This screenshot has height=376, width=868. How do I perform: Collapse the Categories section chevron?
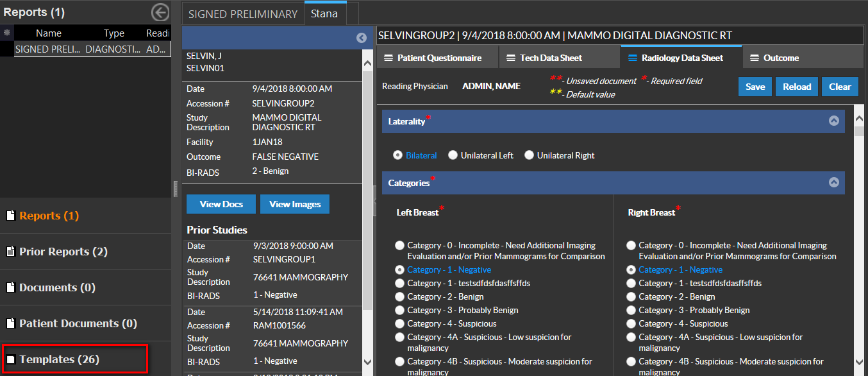(x=833, y=182)
